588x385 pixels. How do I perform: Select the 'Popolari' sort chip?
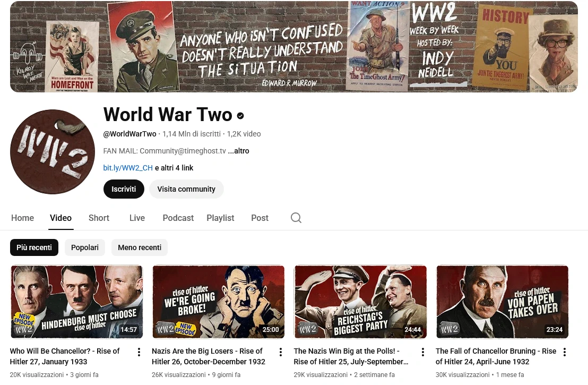[x=85, y=247]
